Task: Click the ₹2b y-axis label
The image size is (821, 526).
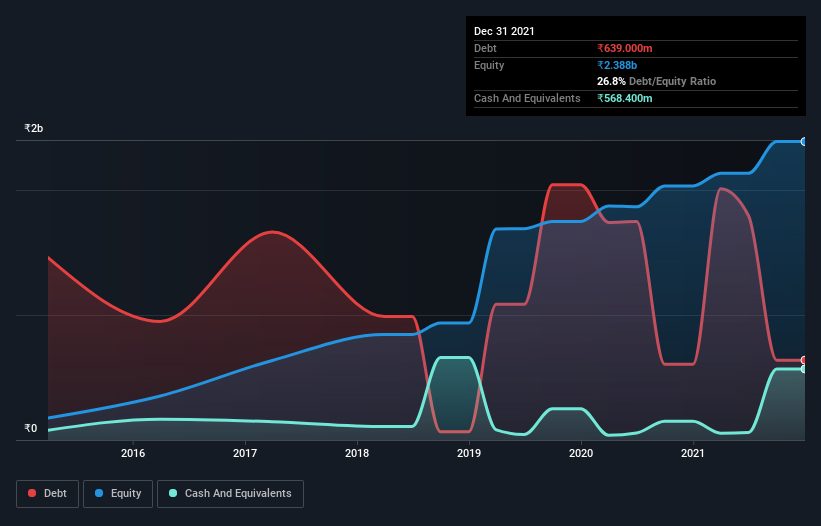Action: pos(34,128)
